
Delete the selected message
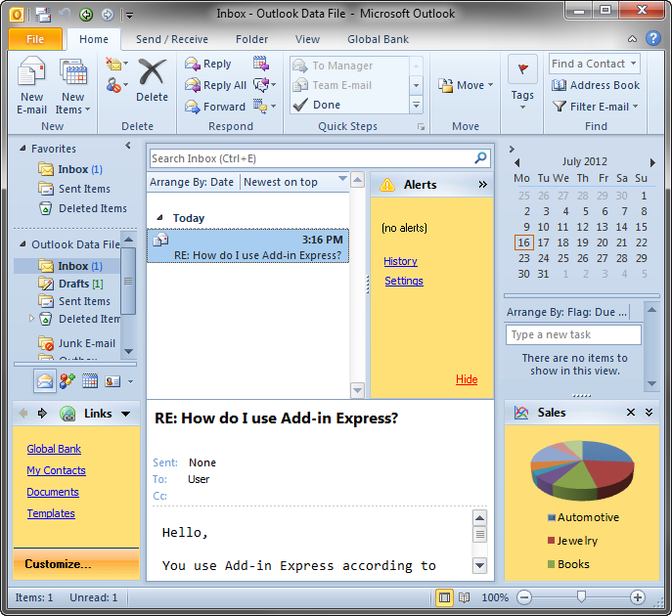point(153,80)
